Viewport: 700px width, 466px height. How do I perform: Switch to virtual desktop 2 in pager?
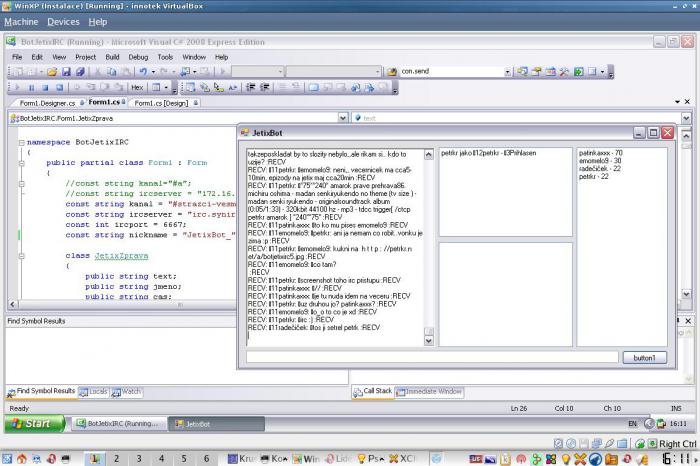pos(117,458)
